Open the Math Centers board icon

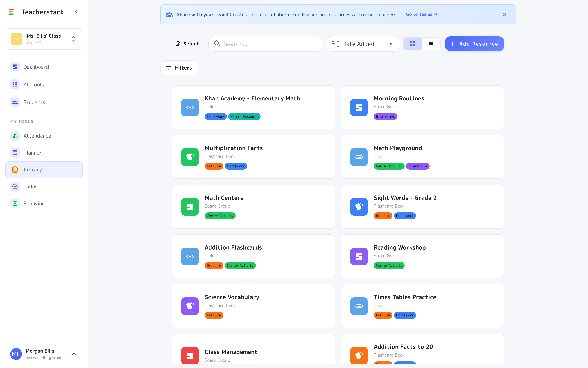click(x=190, y=207)
